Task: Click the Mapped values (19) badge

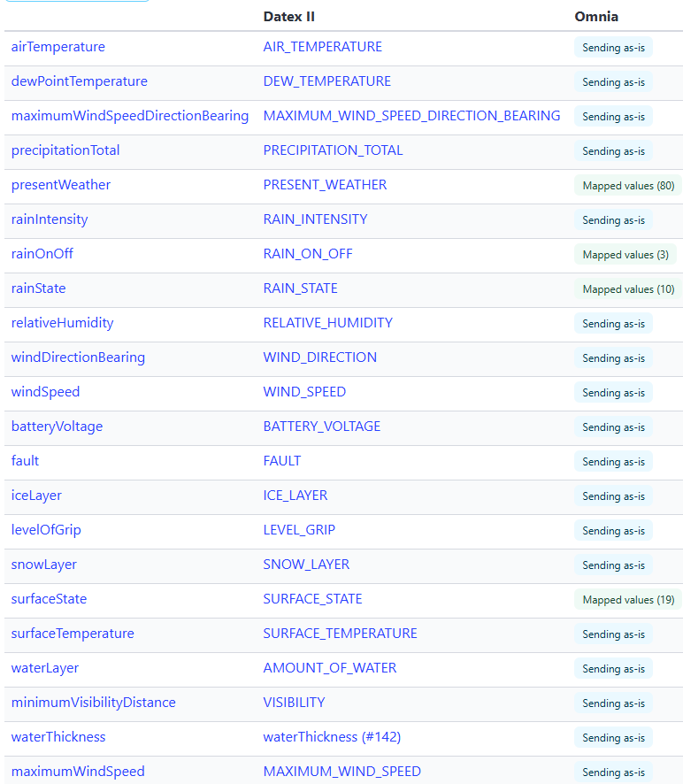Action: (x=628, y=599)
